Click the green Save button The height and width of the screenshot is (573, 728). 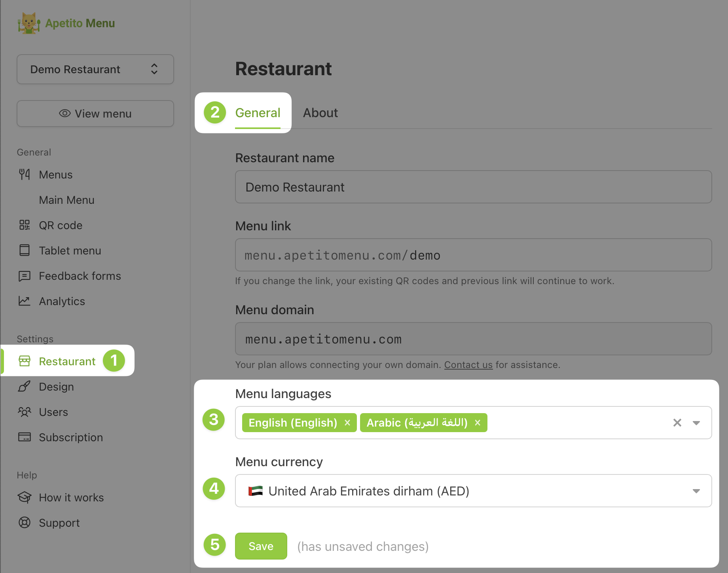click(261, 546)
